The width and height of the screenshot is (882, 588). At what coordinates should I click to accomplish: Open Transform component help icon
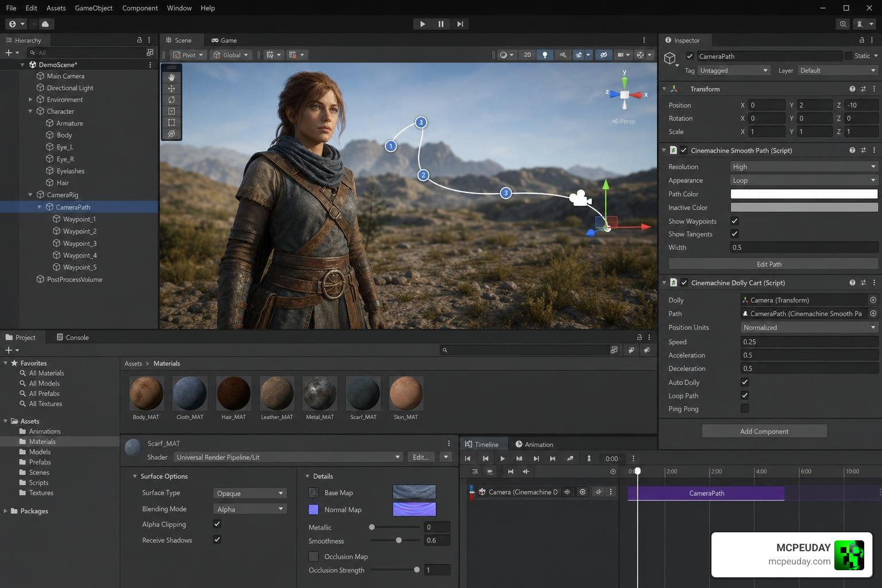(852, 89)
